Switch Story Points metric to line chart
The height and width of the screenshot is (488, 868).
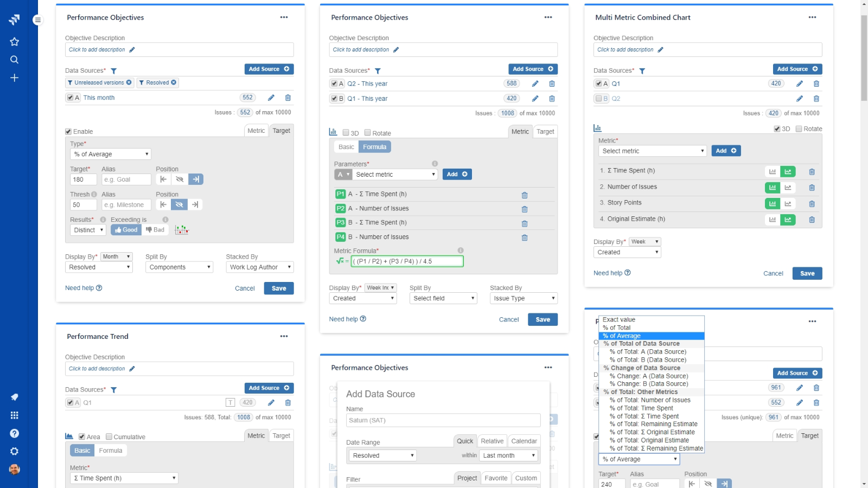(x=789, y=203)
